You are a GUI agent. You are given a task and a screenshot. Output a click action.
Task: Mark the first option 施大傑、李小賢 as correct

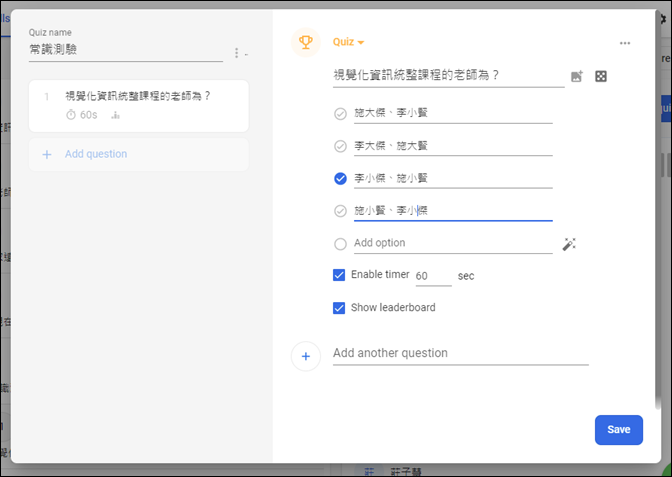[340, 114]
